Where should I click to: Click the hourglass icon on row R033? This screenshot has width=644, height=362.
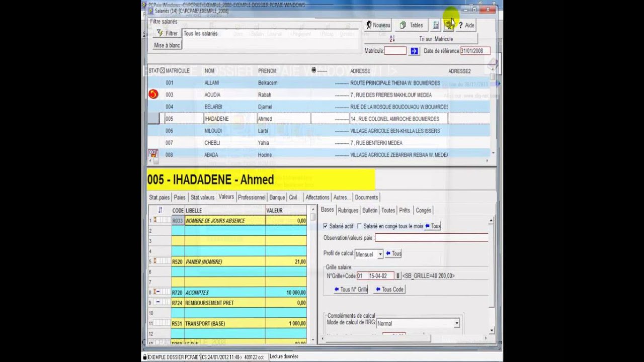(x=155, y=220)
